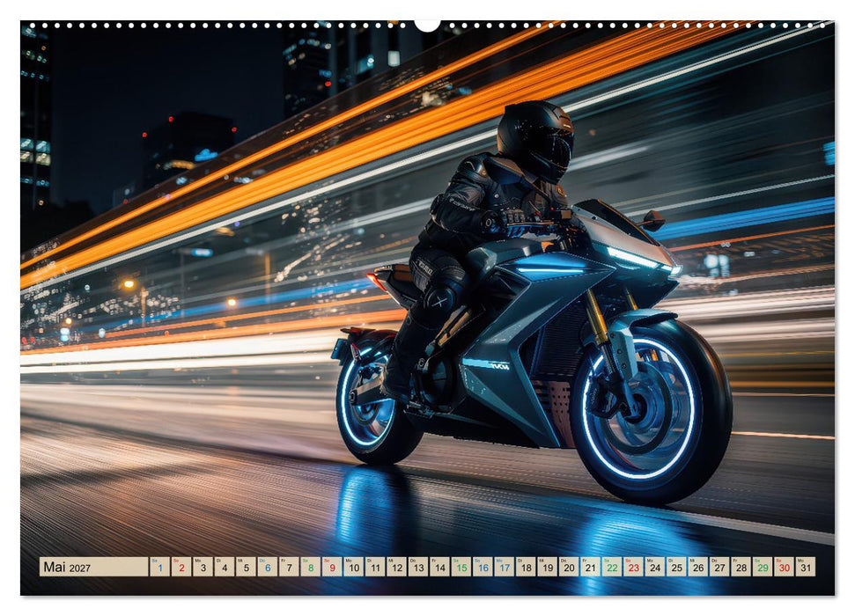The height and width of the screenshot is (616, 855).
Task: Click calendar day 18
Action: pyautogui.click(x=527, y=567)
